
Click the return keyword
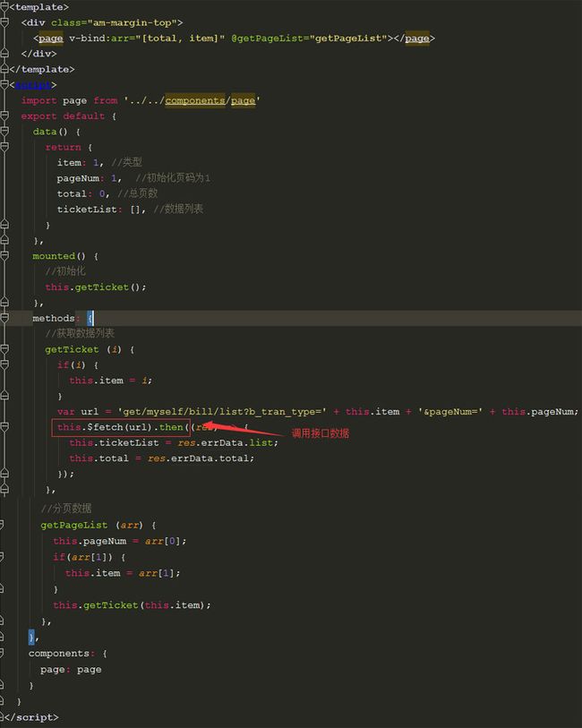63,147
